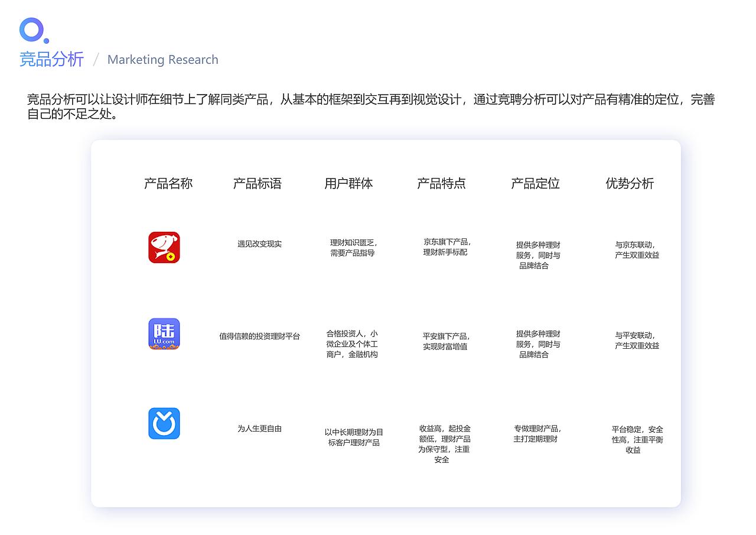
Task: Click the blue bird app logo
Action: pyautogui.click(x=164, y=423)
